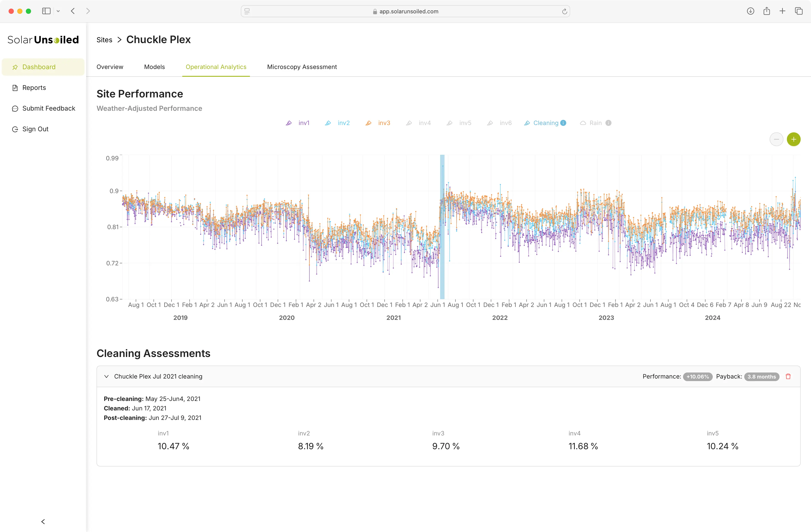Open Safari share icon
Viewport: 811px width, 532px height.
(766, 11)
